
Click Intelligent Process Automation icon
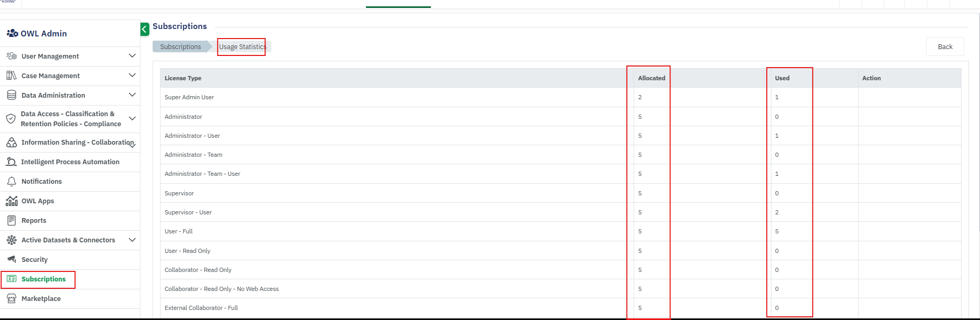pyautogui.click(x=12, y=162)
